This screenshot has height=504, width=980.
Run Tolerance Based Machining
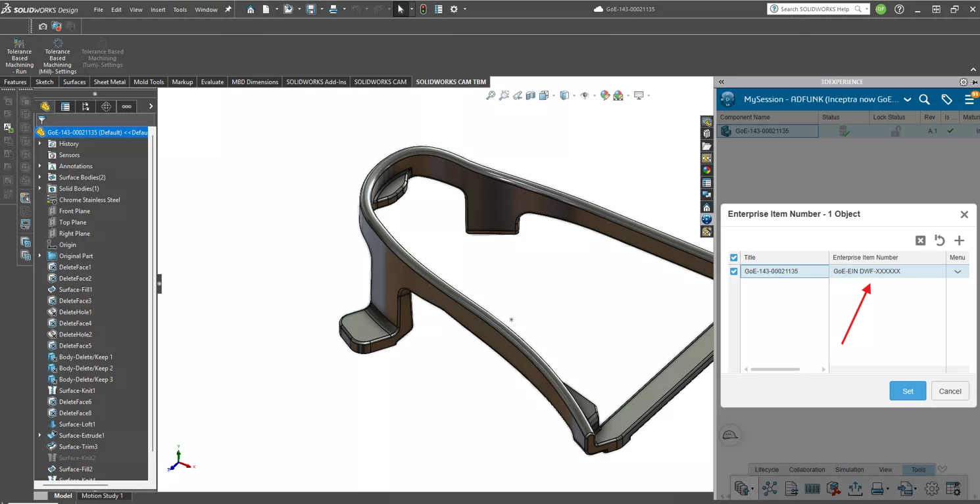pos(19,57)
